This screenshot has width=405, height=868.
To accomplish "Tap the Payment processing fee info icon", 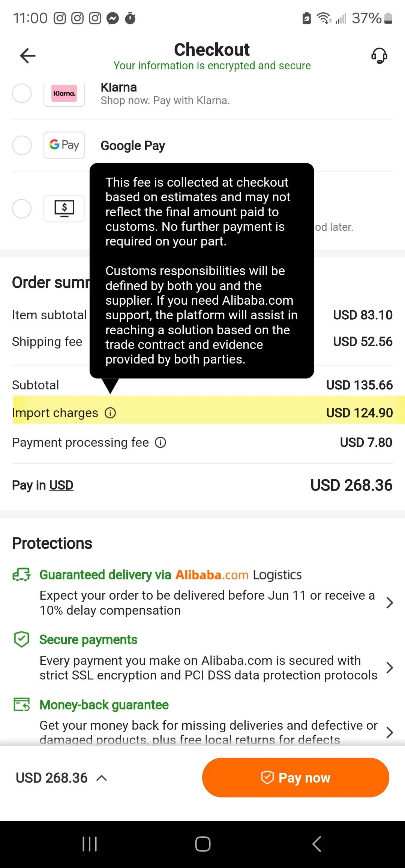I will (160, 443).
